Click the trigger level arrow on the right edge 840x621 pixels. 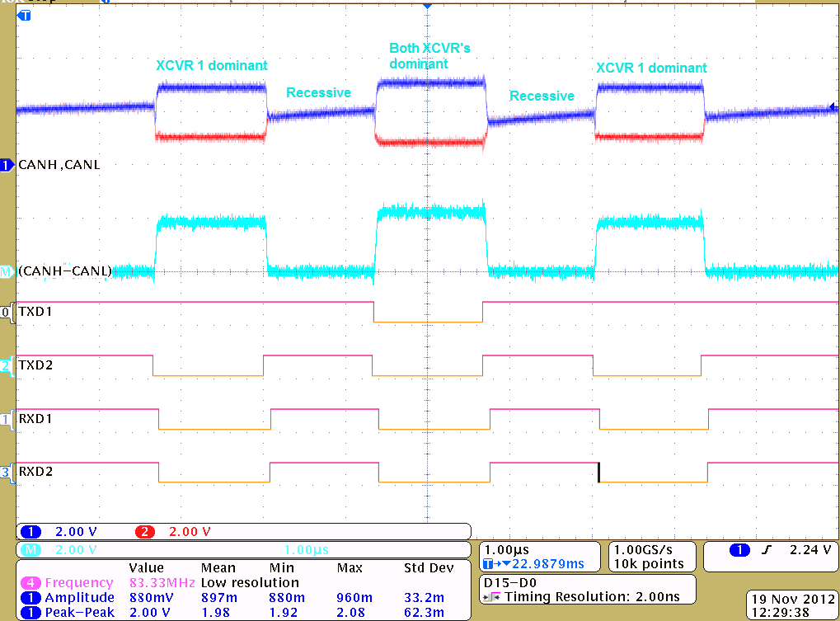pyautogui.click(x=833, y=106)
